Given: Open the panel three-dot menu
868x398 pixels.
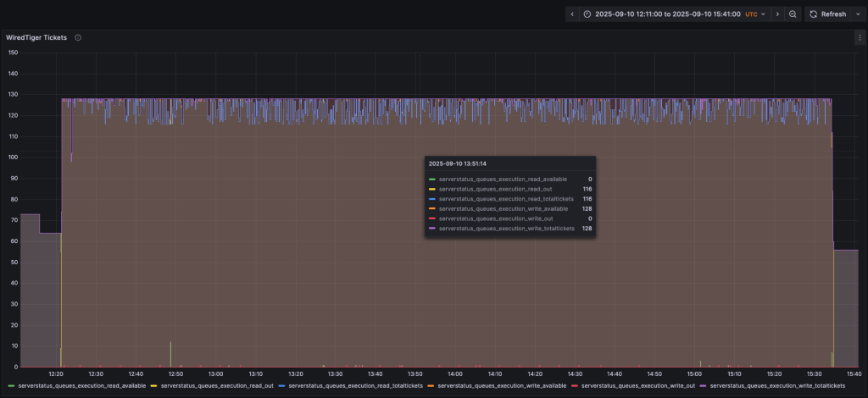Looking at the screenshot, I should (860, 38).
